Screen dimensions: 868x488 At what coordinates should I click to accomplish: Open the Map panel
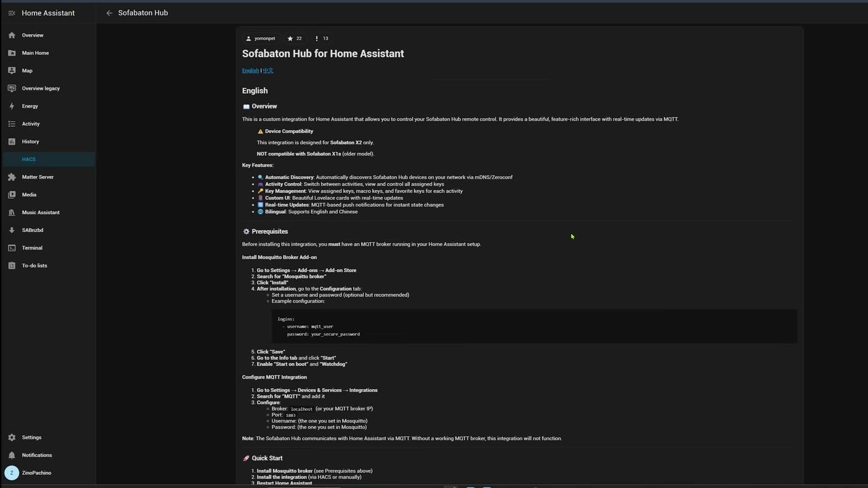point(49,70)
